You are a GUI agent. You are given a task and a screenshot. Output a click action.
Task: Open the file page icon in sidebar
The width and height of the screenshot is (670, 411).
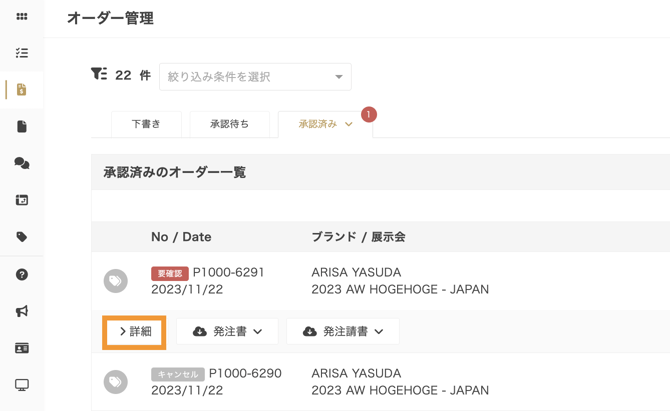(x=22, y=127)
